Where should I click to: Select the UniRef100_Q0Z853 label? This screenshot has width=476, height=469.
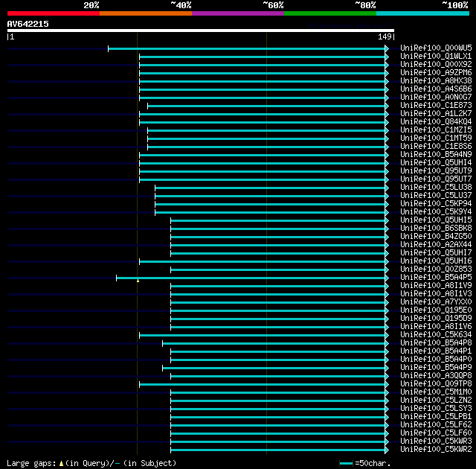tap(436, 269)
